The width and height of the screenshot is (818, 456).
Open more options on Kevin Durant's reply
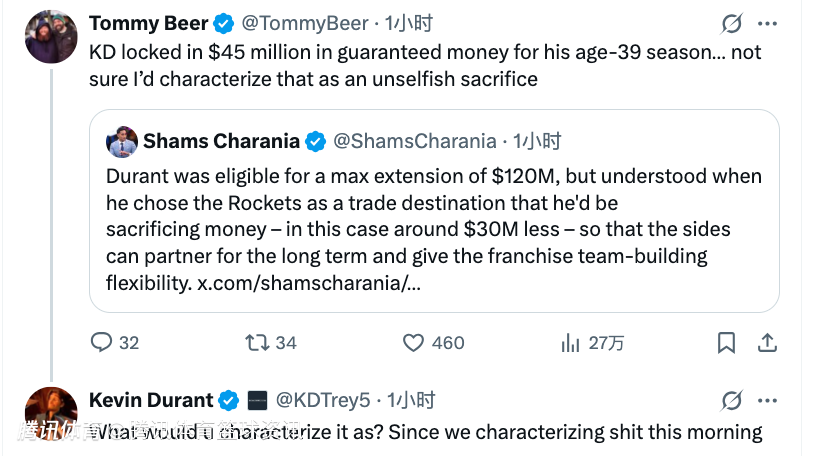pos(767,401)
